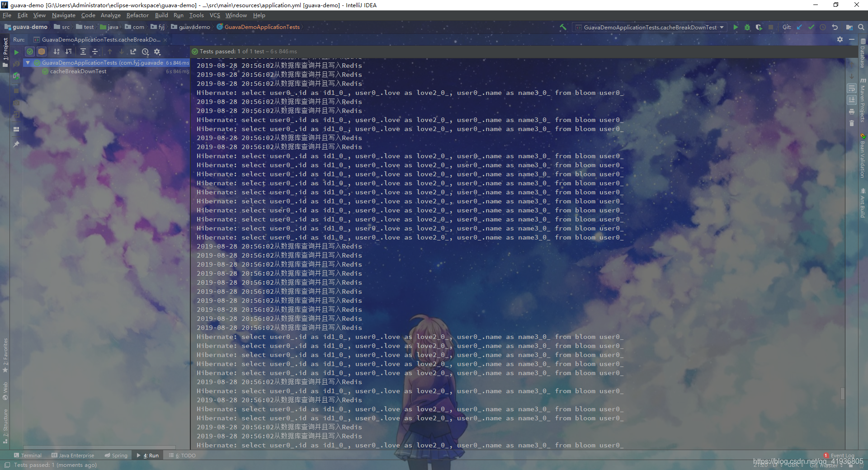The width and height of the screenshot is (868, 470).
Task: Debug configuration with bug icon
Action: pyautogui.click(x=747, y=27)
